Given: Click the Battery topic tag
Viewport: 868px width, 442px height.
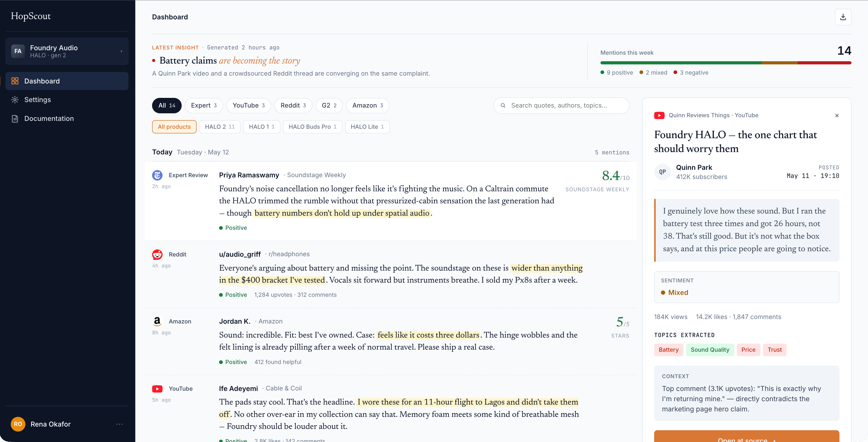Looking at the screenshot, I should (669, 350).
